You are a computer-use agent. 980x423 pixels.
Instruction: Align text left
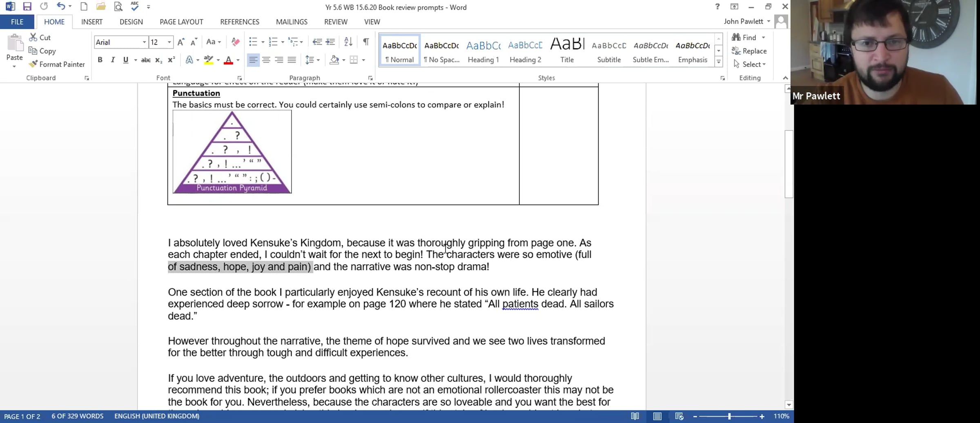253,60
